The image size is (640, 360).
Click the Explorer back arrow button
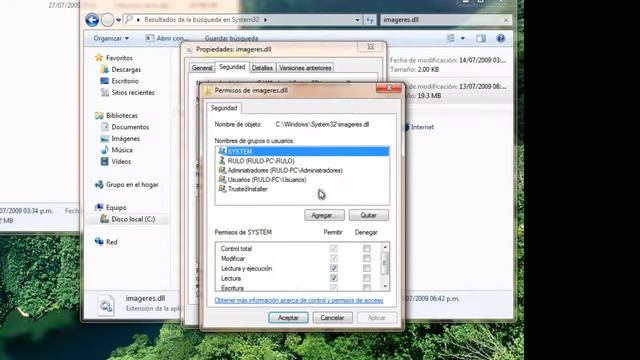(92, 20)
